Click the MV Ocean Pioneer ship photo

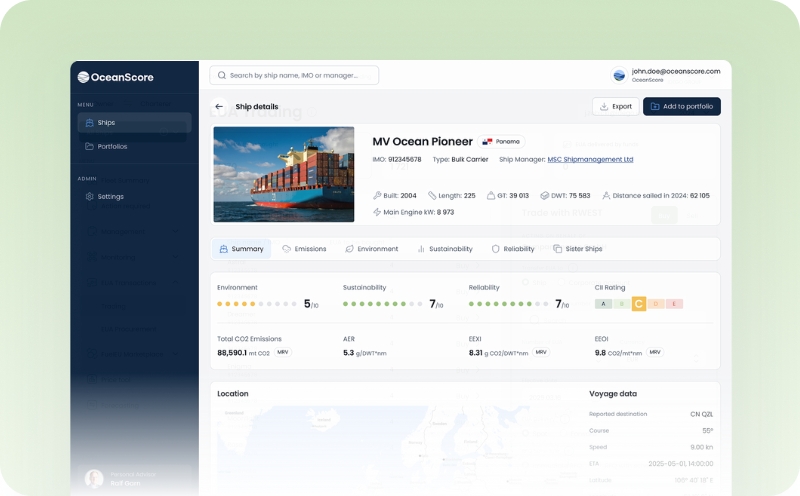coord(283,174)
